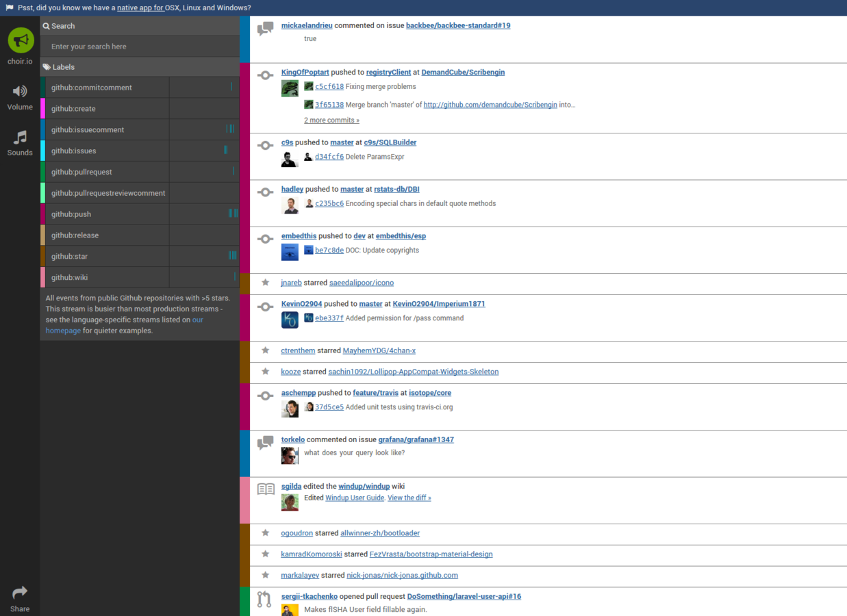The height and width of the screenshot is (616, 847).
Task: Click KingOfPoptart's avatar thumbnail
Action: (x=290, y=88)
